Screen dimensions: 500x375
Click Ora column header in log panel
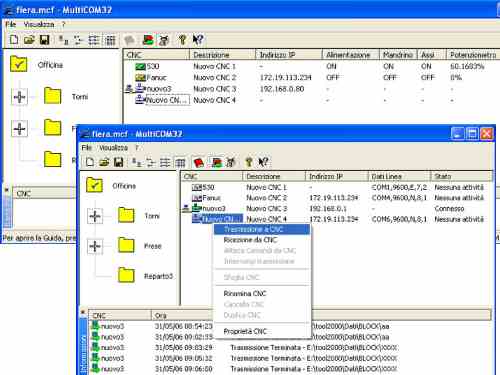pos(182,315)
